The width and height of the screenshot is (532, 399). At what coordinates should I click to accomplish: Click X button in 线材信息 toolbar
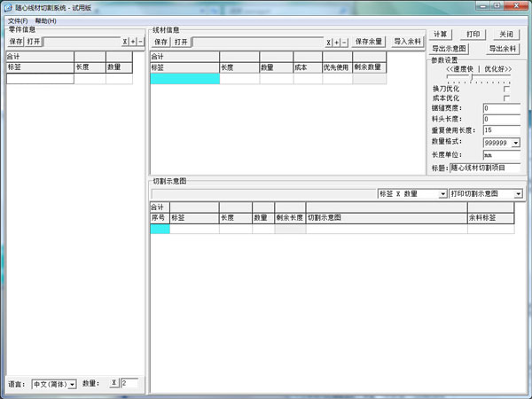tap(328, 43)
